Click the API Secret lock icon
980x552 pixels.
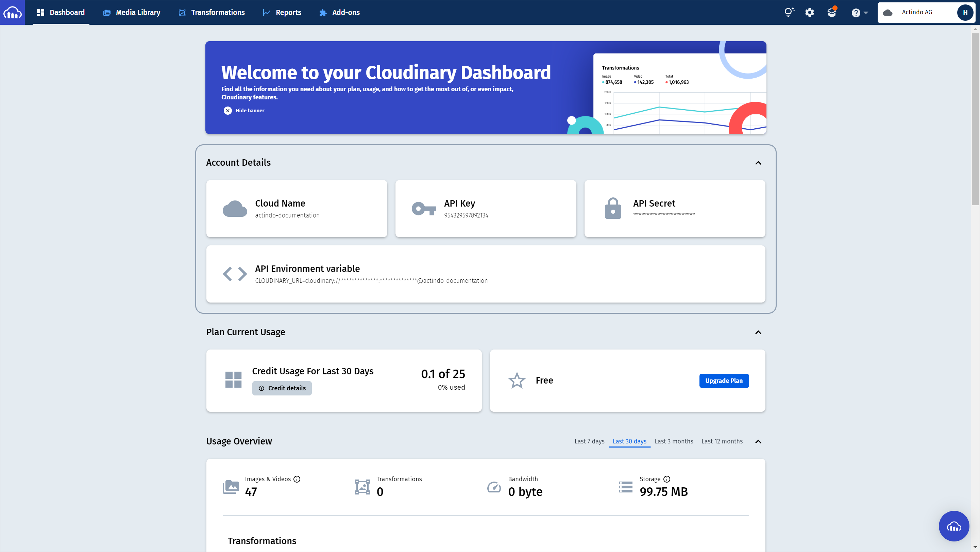(613, 208)
